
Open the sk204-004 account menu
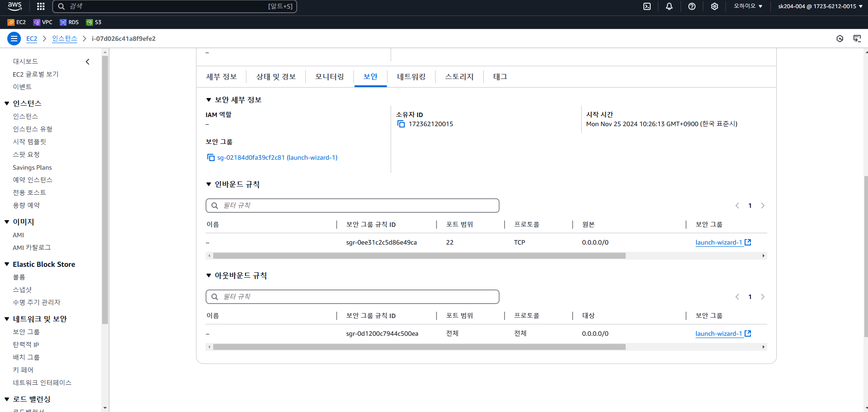pos(820,6)
